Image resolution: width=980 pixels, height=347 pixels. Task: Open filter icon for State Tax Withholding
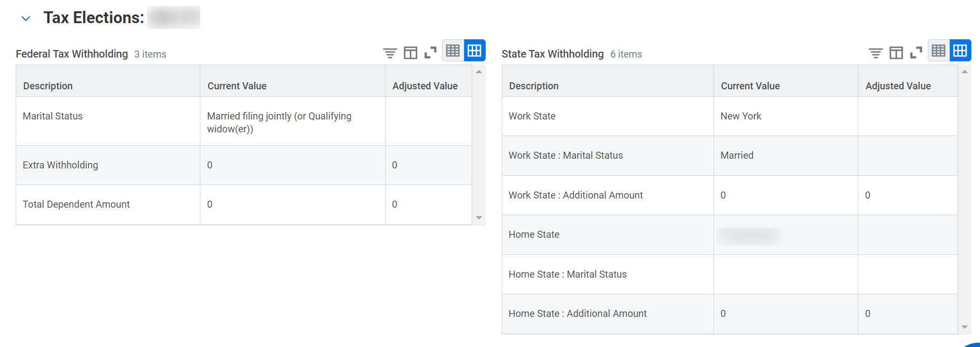pyautogui.click(x=876, y=53)
